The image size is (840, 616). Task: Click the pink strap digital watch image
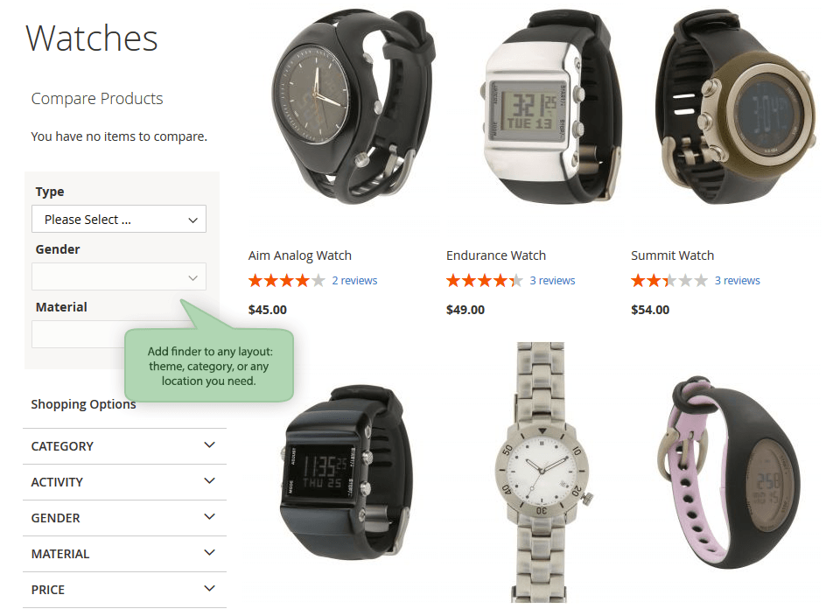click(728, 472)
